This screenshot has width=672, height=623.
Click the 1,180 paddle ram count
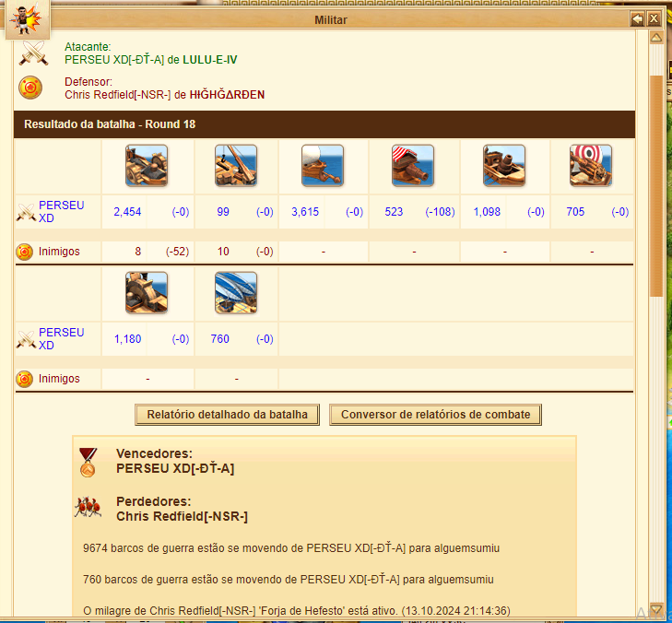128,339
